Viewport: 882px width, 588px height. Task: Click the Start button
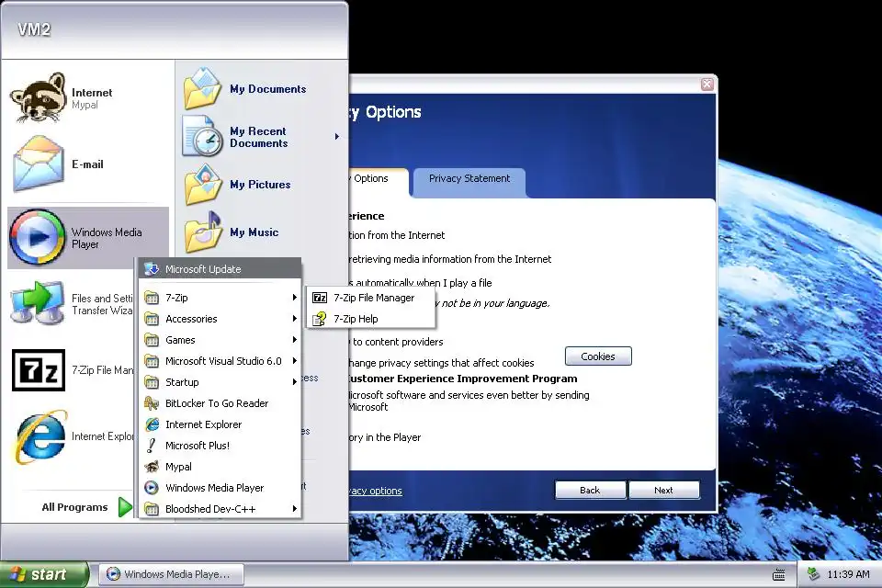point(44,574)
